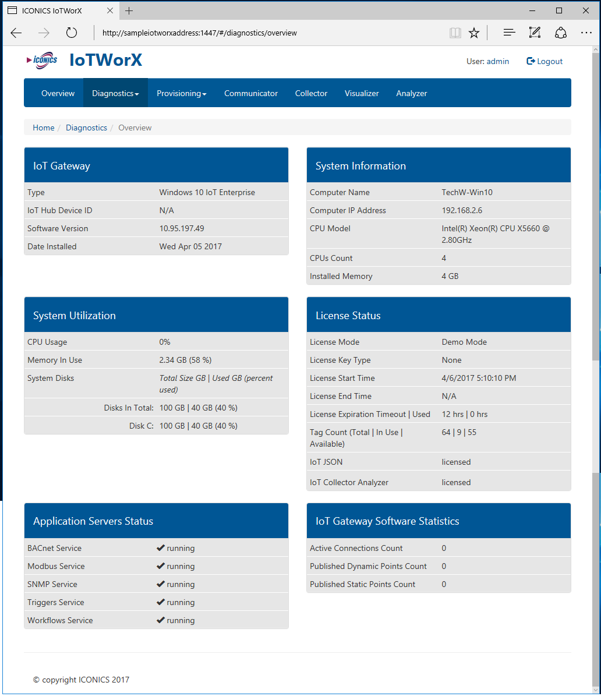The height and width of the screenshot is (700, 601).
Task: Click IoT Collector Analyzer licensed value
Action: click(456, 482)
